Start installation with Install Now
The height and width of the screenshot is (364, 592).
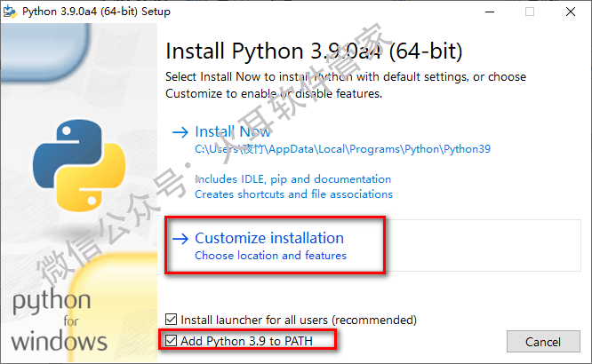(233, 132)
